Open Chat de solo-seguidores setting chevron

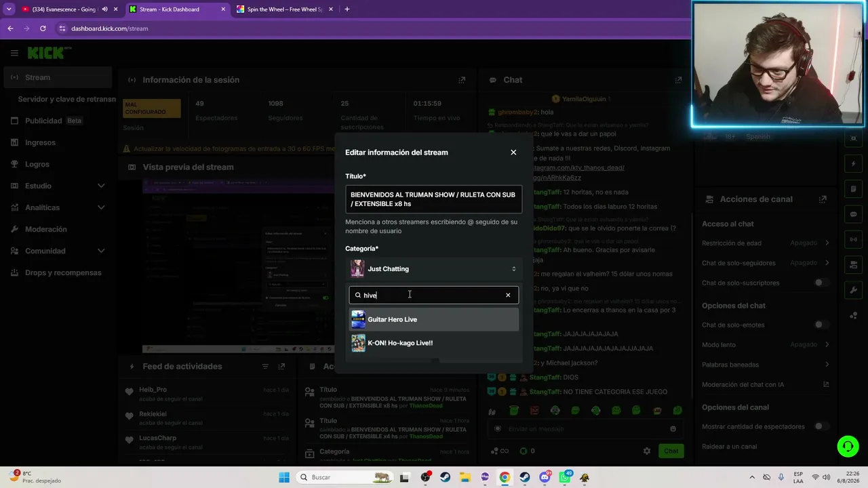coord(827,262)
